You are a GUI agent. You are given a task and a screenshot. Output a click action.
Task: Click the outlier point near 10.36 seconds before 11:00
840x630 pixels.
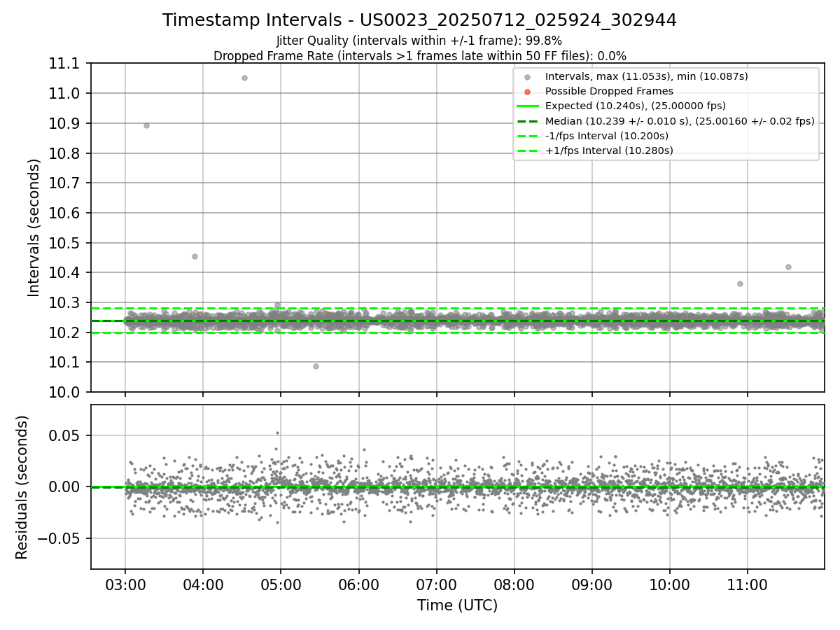pos(740,283)
